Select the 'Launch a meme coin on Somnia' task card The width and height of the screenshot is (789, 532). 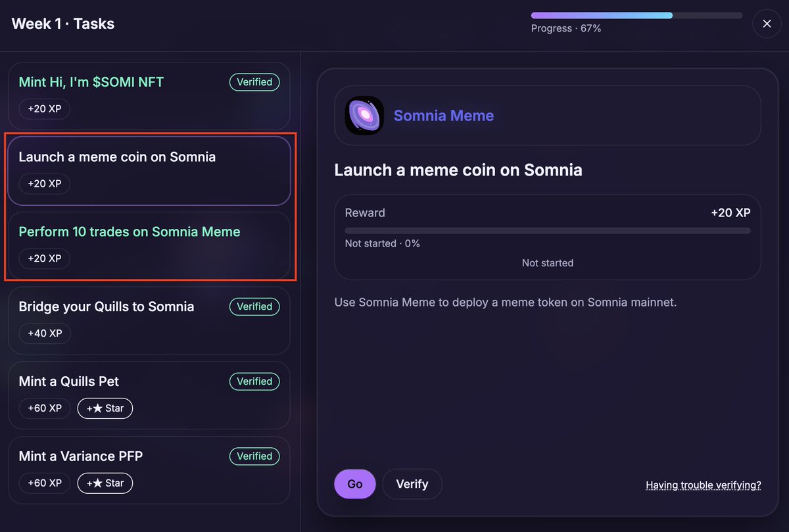[x=149, y=171]
